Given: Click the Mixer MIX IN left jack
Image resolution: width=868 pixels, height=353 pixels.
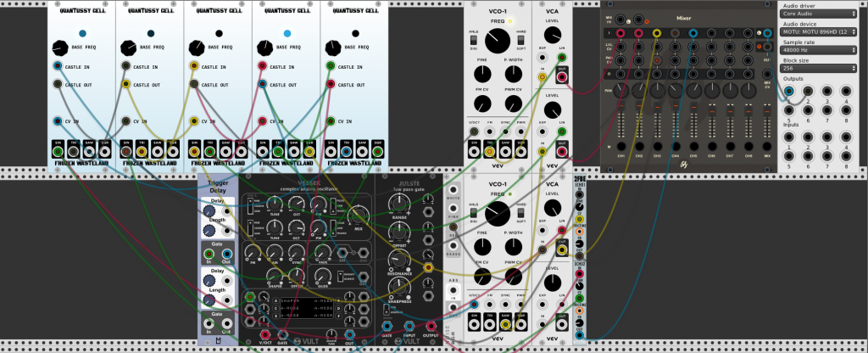Looking at the screenshot, I should click(620, 20).
